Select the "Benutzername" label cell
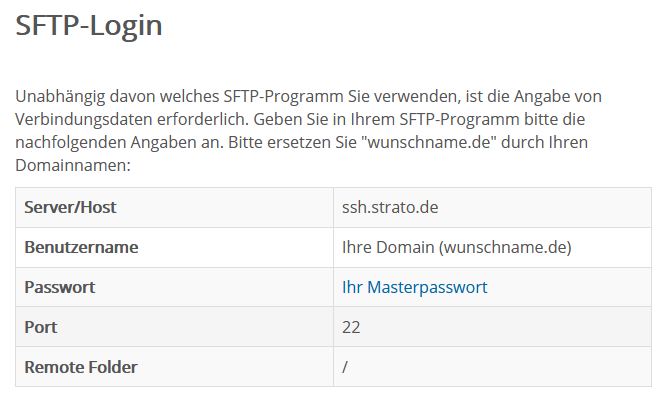Image resolution: width=667 pixels, height=402 pixels. click(81, 247)
